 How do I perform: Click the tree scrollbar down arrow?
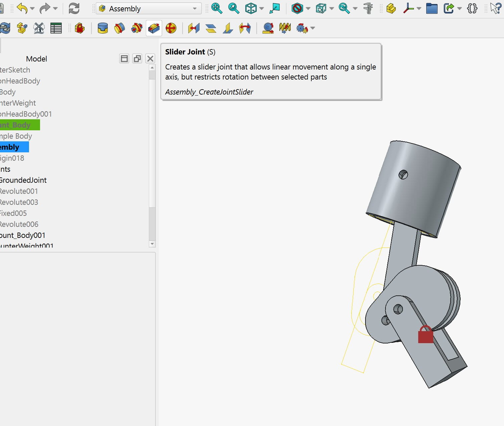coord(152,244)
